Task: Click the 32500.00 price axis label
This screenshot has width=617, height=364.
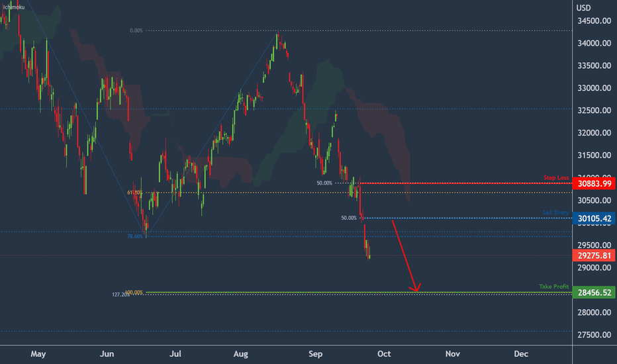Action: pyautogui.click(x=594, y=111)
